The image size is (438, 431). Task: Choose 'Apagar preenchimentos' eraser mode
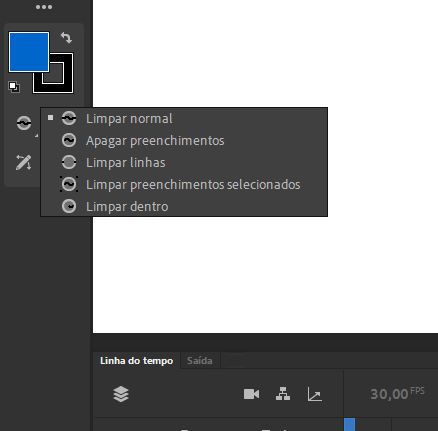(x=184, y=140)
